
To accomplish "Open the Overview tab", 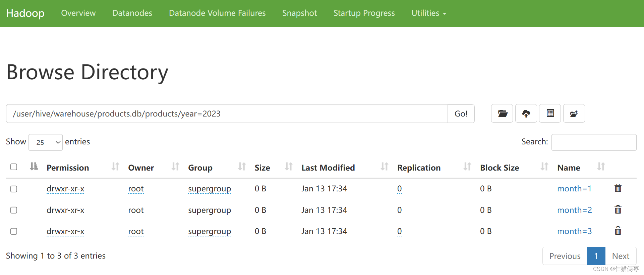I will coord(78,13).
